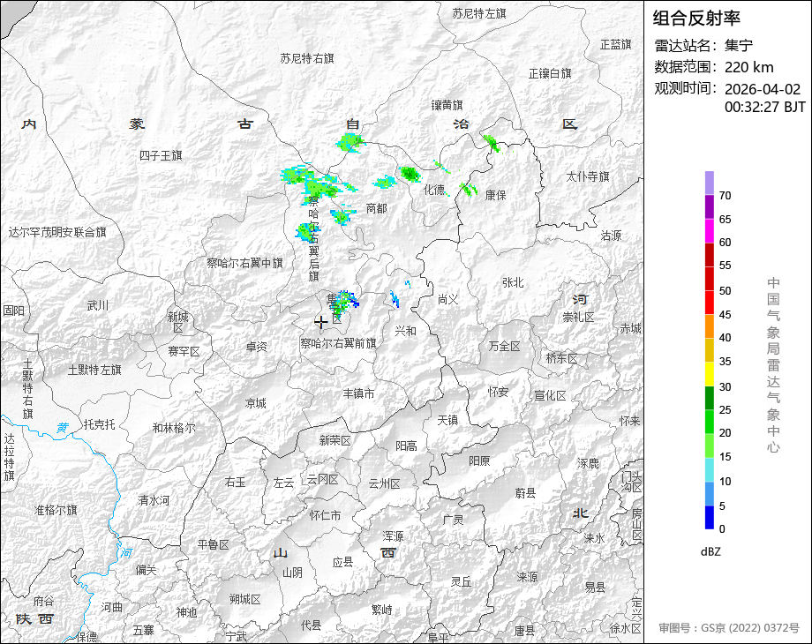Image resolution: width=812 pixels, height=644 pixels.
Task: Click the yellow 30-35 dBZ legend swatch
Action: pos(710,374)
